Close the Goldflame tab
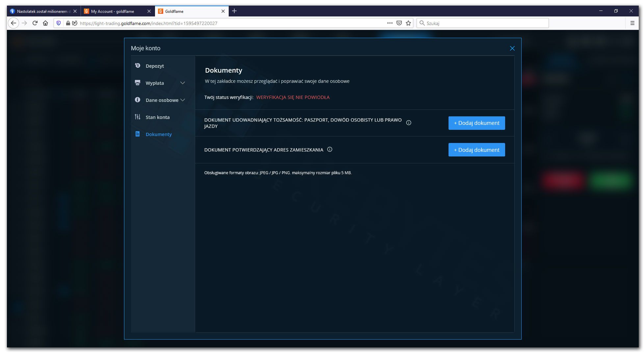Image resolution: width=644 pixels, height=353 pixels. coord(223,11)
